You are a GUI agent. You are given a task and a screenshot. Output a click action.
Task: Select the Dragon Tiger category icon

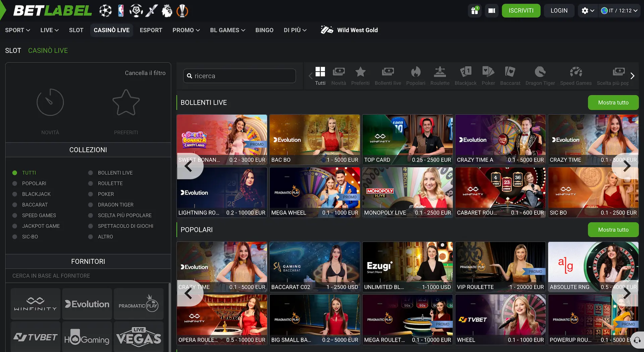pos(540,76)
